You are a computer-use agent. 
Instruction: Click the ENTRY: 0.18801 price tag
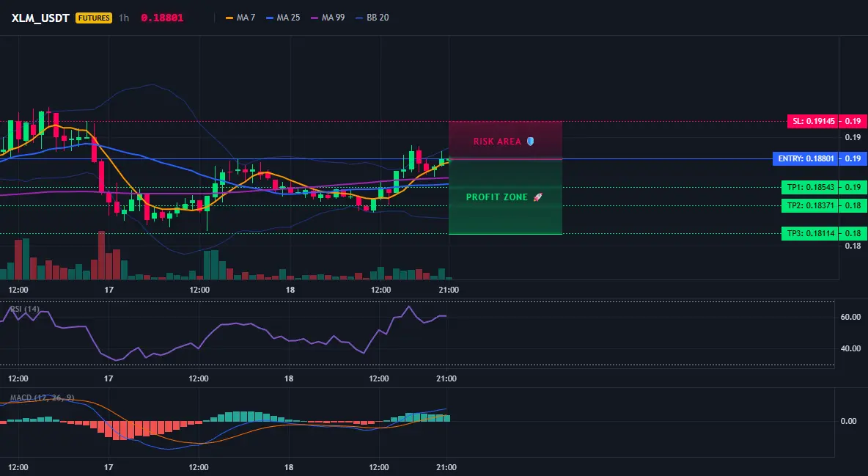tap(806, 158)
